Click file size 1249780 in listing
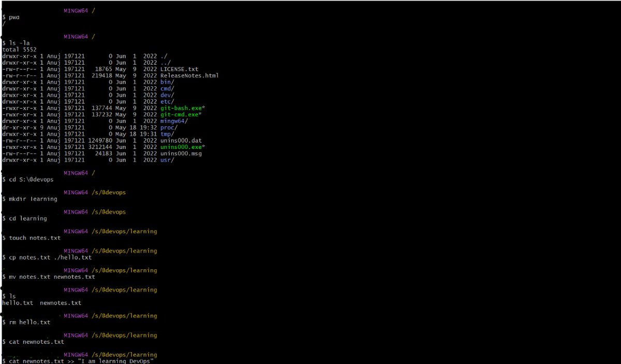 pos(101,141)
